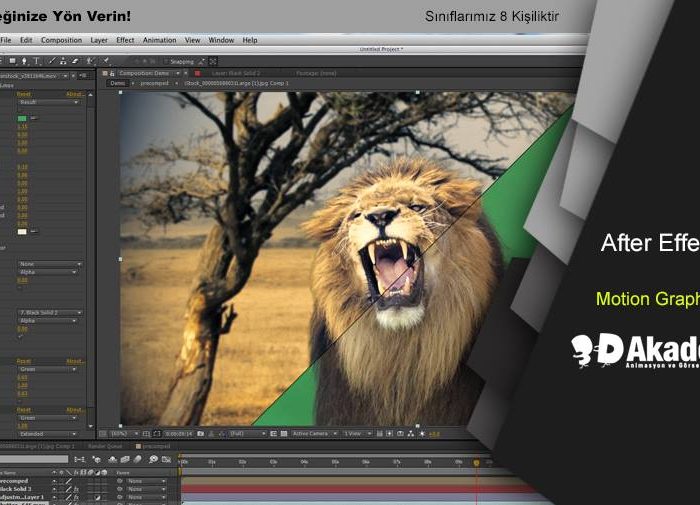Image resolution: width=700 pixels, height=505 pixels.
Task: Click the Graph Editor icon in timeline
Action: click(167, 459)
